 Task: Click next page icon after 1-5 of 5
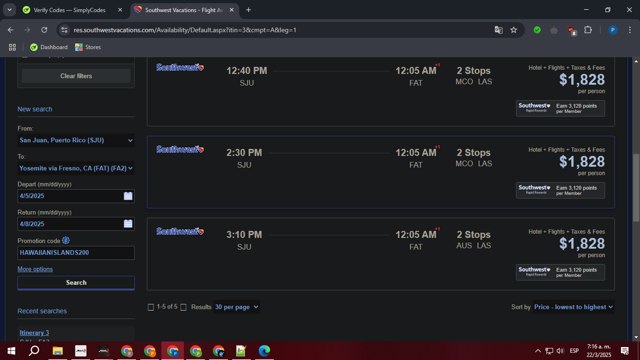[x=183, y=307]
